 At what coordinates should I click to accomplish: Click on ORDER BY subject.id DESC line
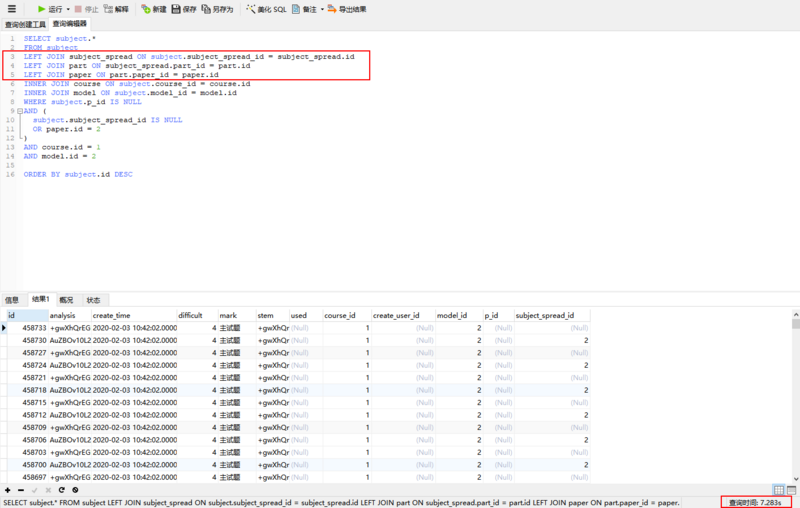click(78, 174)
